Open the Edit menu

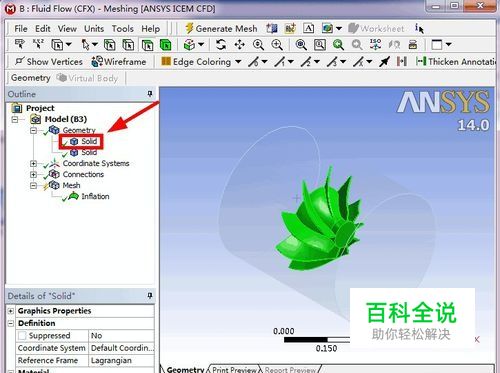point(43,29)
